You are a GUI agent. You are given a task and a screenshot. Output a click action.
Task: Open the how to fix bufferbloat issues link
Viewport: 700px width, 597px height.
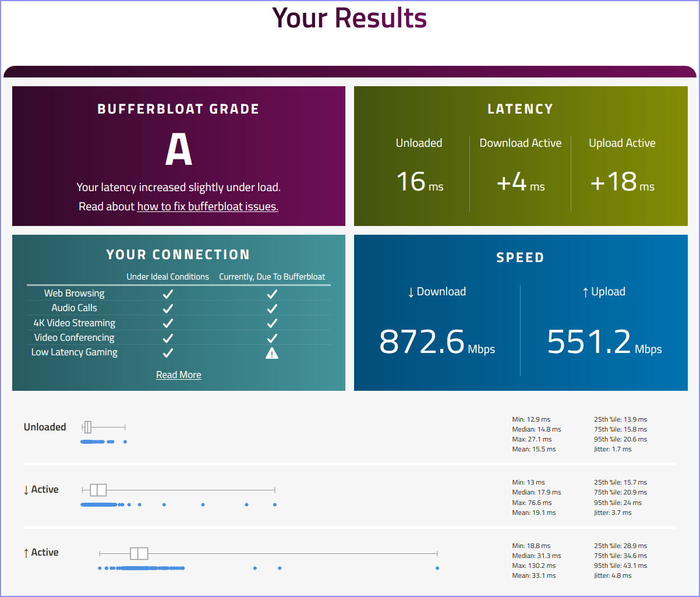pyautogui.click(x=207, y=207)
